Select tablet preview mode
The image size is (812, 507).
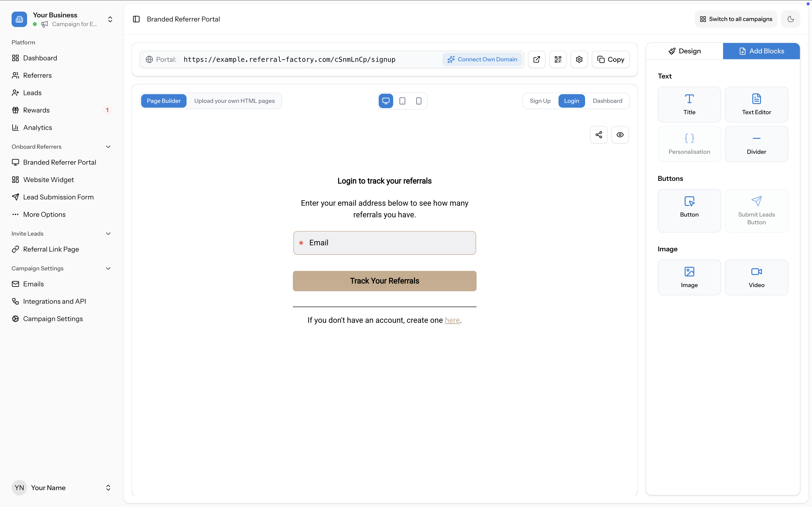point(402,101)
